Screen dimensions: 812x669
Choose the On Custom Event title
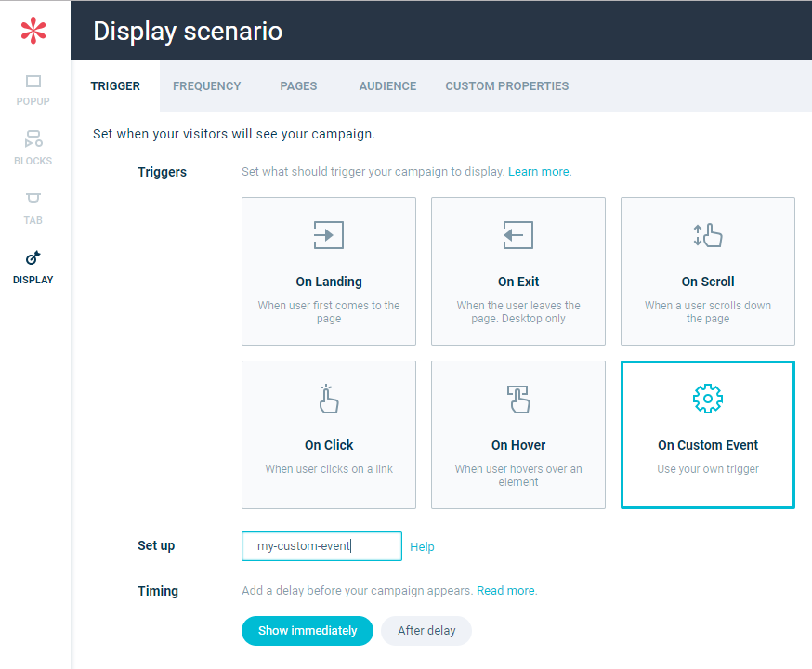tap(708, 445)
